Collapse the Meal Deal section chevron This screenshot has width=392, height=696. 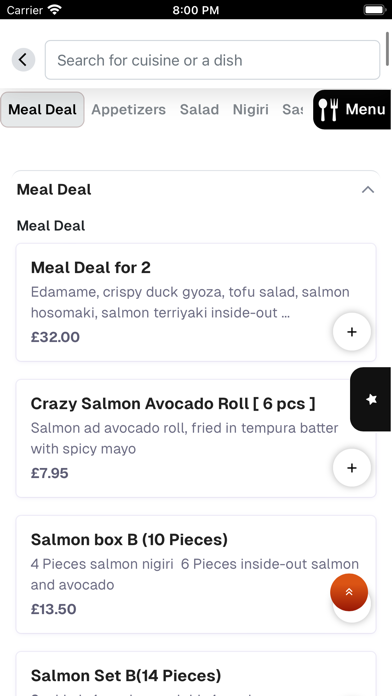pyautogui.click(x=368, y=190)
